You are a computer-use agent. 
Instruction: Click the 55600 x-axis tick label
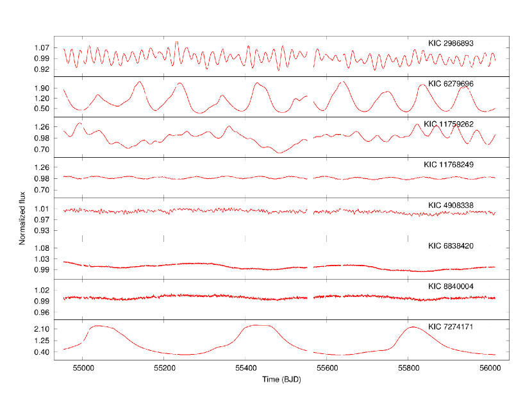pyautogui.click(x=328, y=368)
